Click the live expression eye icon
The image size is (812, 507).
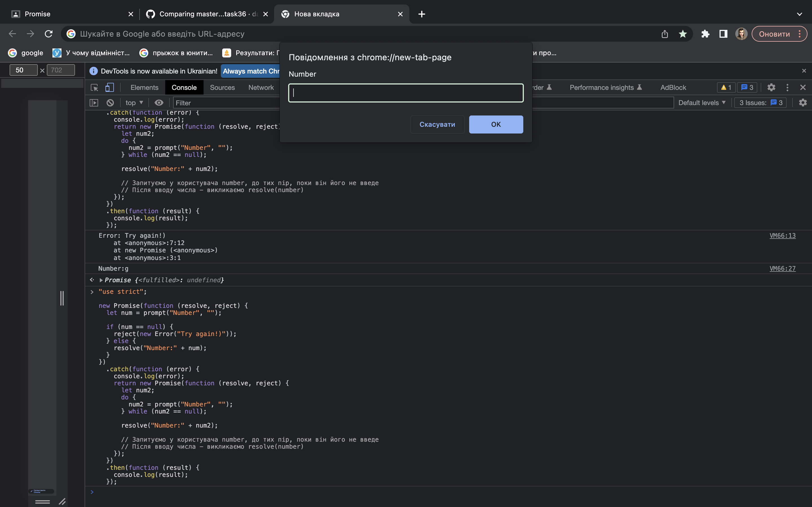[x=159, y=103]
